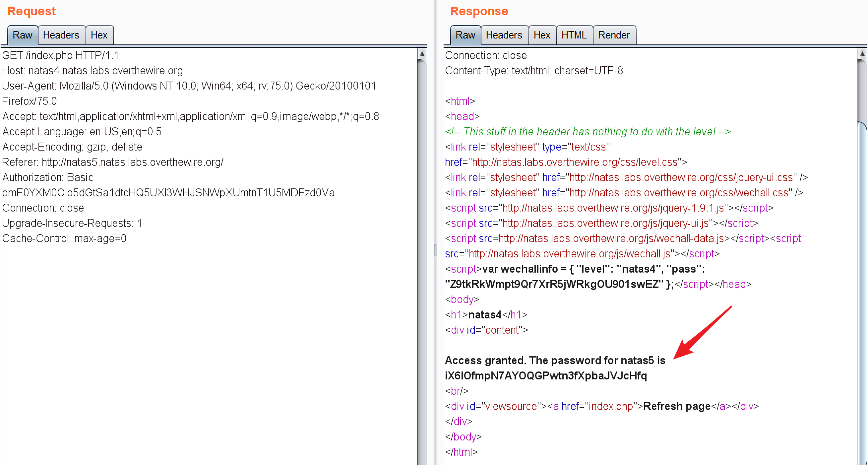This screenshot has width=868, height=465.
Task: Open the Headers tab in the Response panel
Action: click(x=504, y=35)
